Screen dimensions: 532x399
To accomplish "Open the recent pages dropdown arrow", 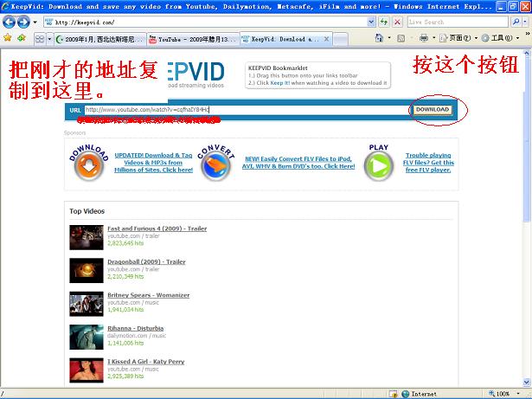I will [35, 23].
